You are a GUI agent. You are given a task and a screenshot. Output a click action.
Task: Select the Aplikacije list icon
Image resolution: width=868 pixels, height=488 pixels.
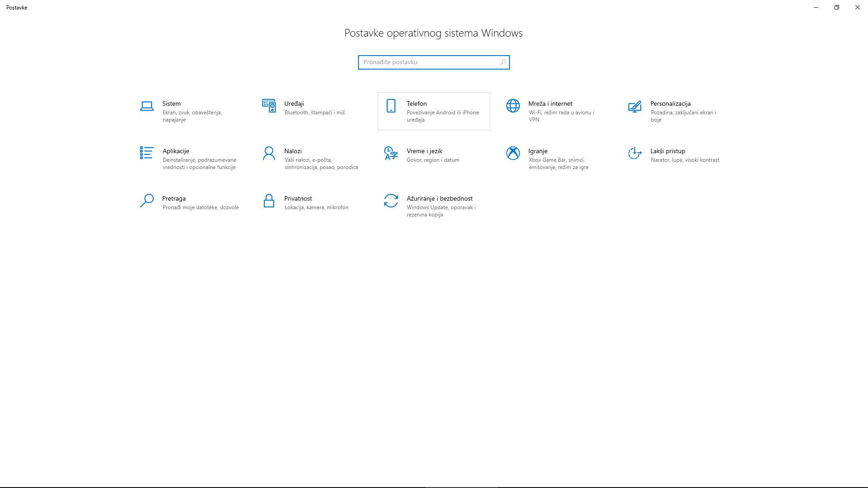(147, 154)
